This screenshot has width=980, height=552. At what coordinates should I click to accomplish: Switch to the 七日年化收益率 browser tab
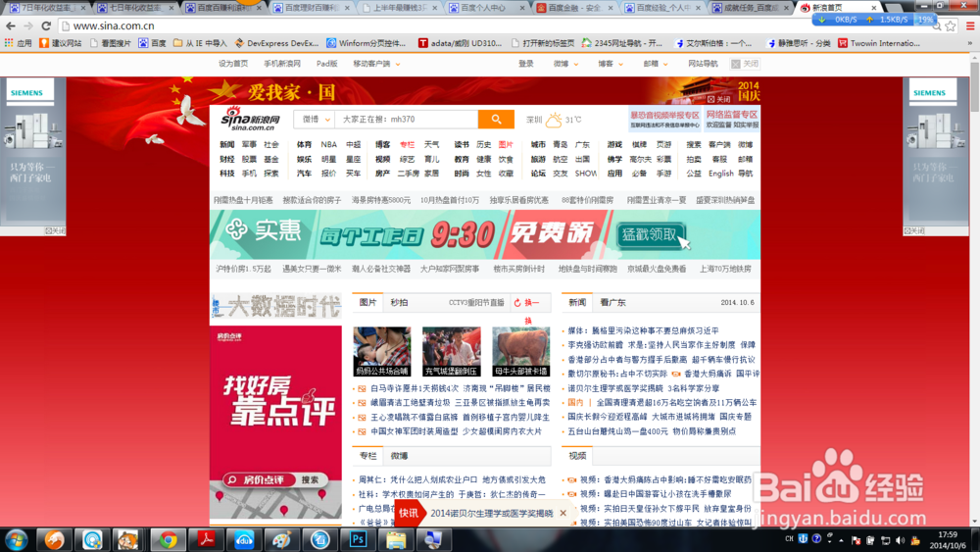click(135, 8)
